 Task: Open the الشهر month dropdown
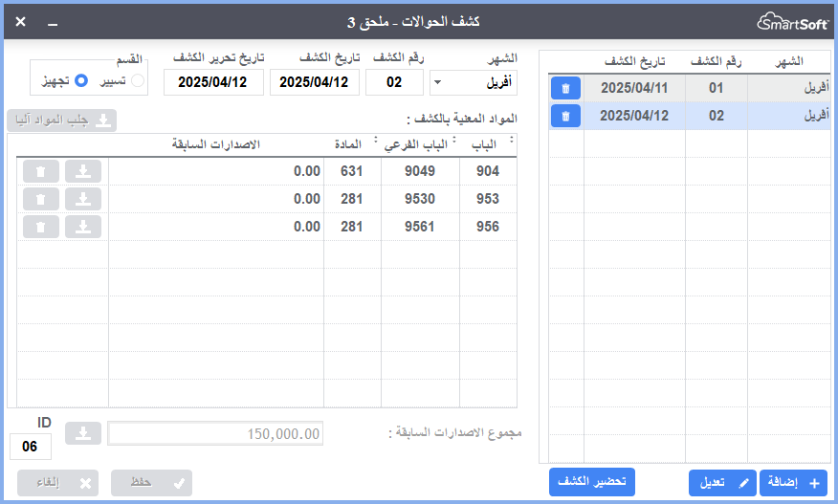pyautogui.click(x=474, y=82)
